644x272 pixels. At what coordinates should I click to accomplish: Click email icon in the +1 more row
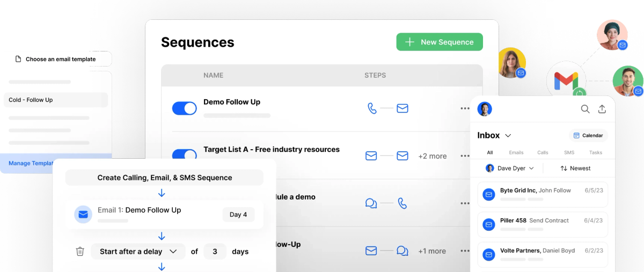(x=371, y=251)
